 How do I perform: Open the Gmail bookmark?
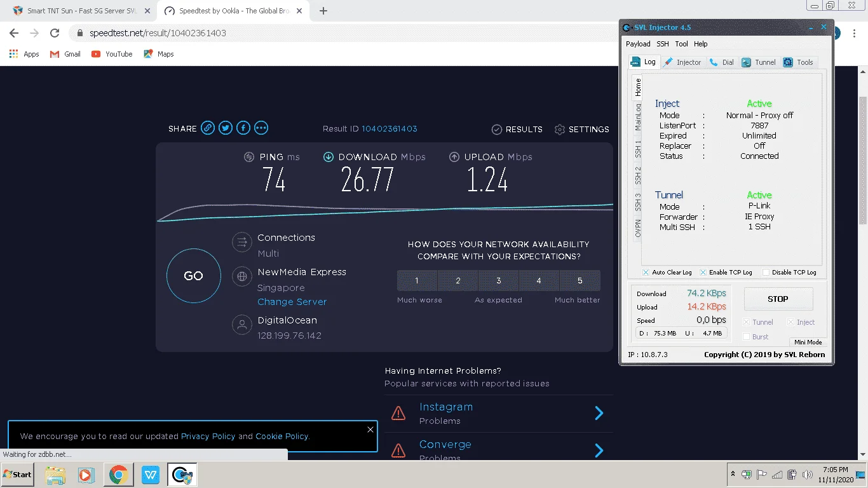[x=65, y=54]
